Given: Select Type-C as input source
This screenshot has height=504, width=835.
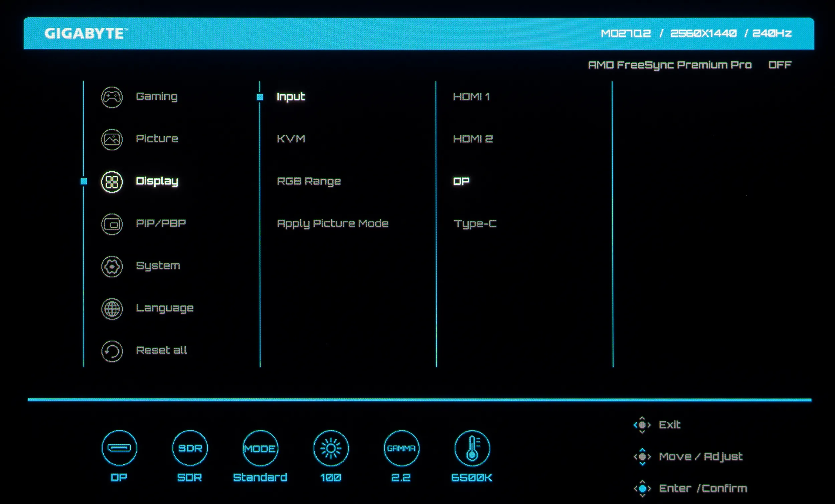Looking at the screenshot, I should point(475,224).
